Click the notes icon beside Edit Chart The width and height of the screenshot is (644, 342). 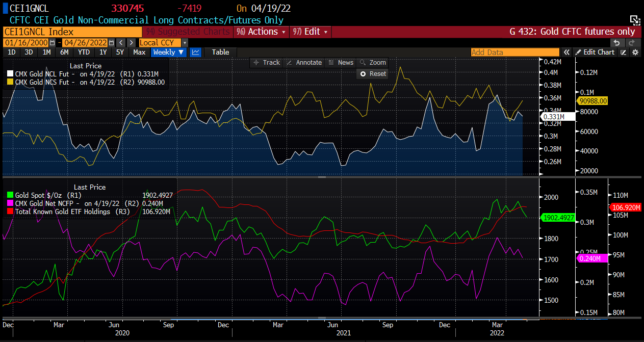coord(623,52)
